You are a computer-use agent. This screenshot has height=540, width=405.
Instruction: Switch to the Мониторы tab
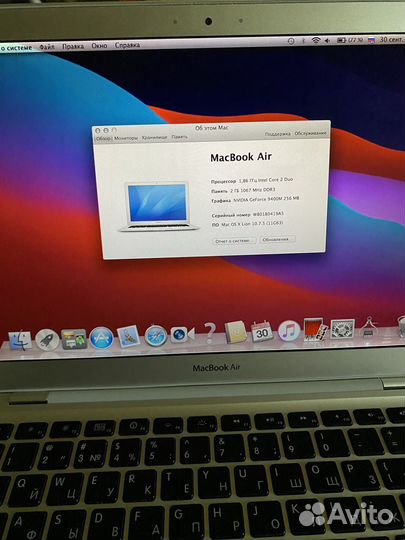pyautogui.click(x=126, y=138)
